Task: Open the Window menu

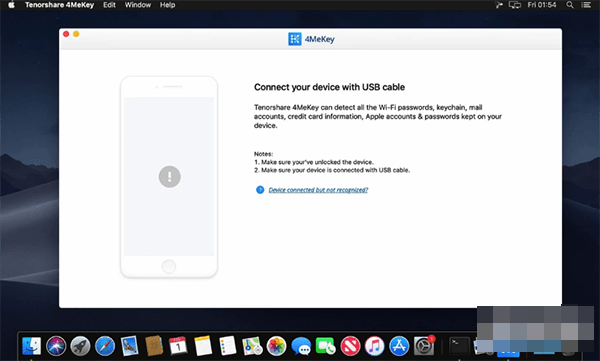Action: pyautogui.click(x=138, y=5)
